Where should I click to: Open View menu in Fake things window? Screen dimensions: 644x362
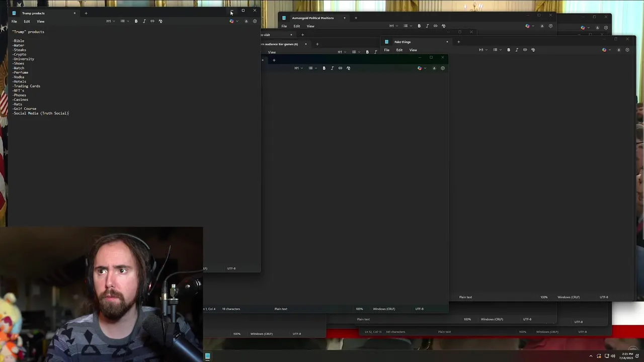(x=413, y=50)
